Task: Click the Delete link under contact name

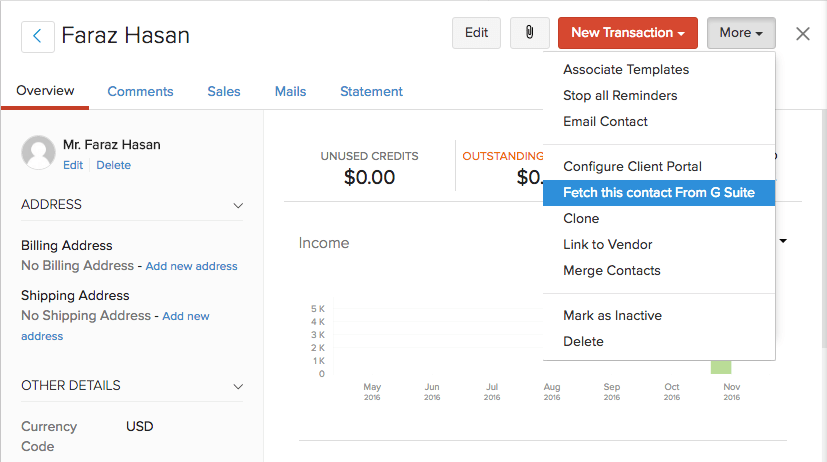Action: pyautogui.click(x=113, y=165)
